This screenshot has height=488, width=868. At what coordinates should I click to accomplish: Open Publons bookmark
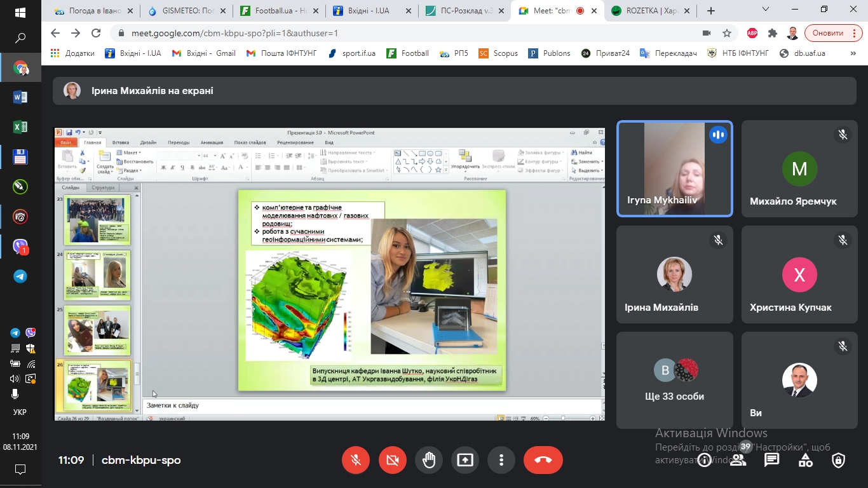click(550, 53)
